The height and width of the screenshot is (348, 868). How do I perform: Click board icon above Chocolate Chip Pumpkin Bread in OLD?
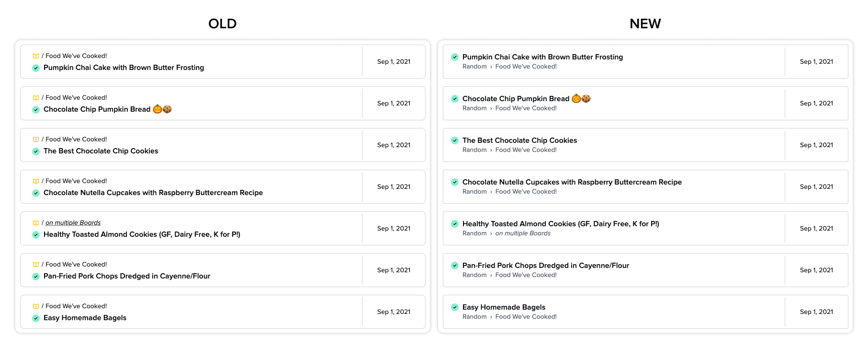(36, 98)
